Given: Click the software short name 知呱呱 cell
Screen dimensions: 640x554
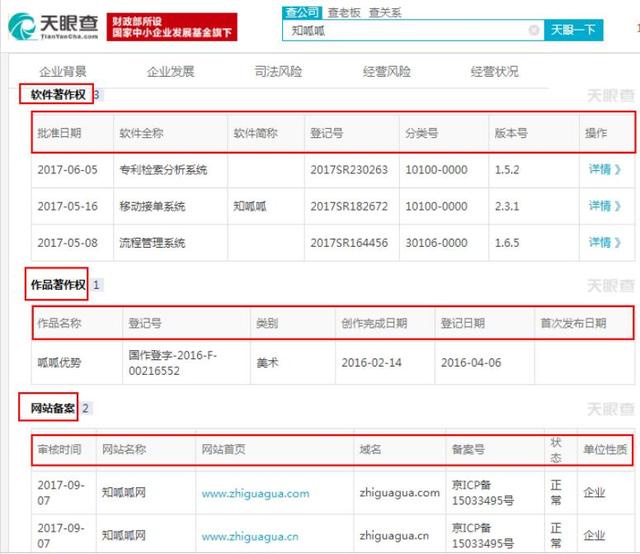Looking at the screenshot, I should 250,206.
